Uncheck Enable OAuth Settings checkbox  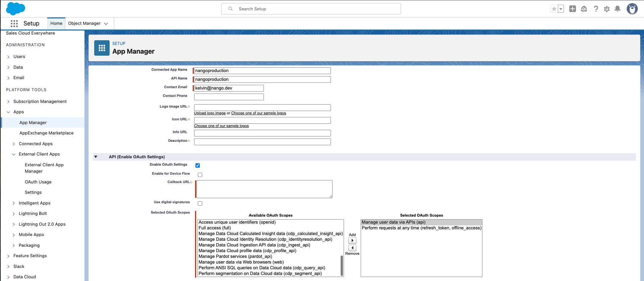(198, 165)
